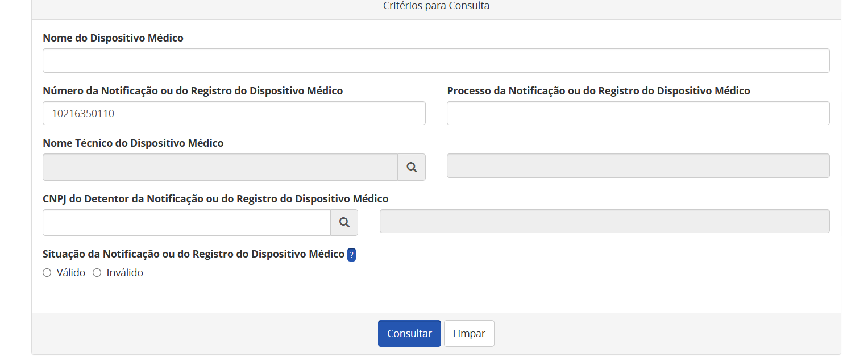The image size is (868, 361).
Task: Click the Critérios para Consulta panel header
Action: point(436,6)
